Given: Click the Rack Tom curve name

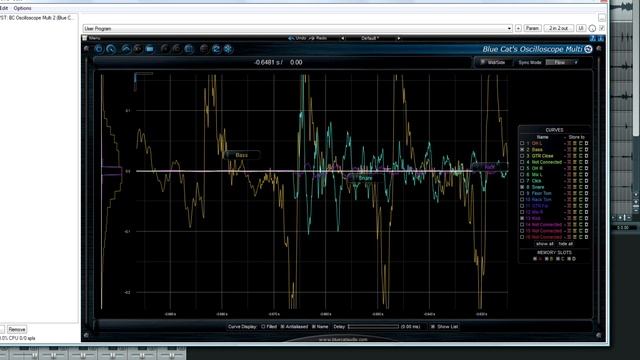Looking at the screenshot, I should click(542, 200).
